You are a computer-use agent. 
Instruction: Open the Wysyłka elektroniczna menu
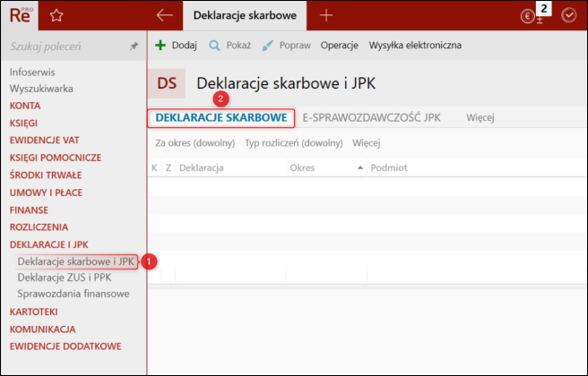pos(415,46)
